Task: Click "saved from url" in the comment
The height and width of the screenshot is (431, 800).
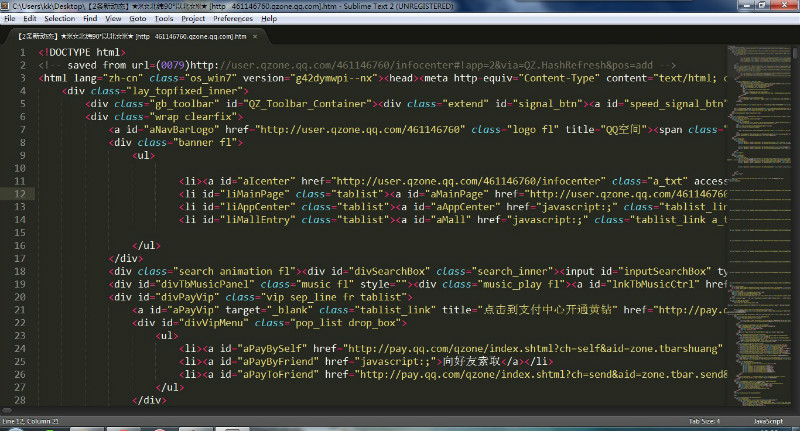Action: click(108, 65)
